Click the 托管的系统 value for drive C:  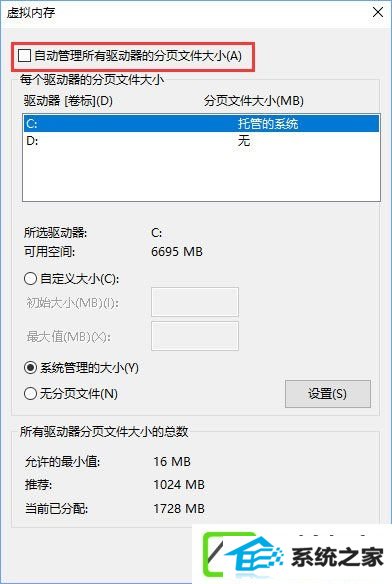click(268, 123)
